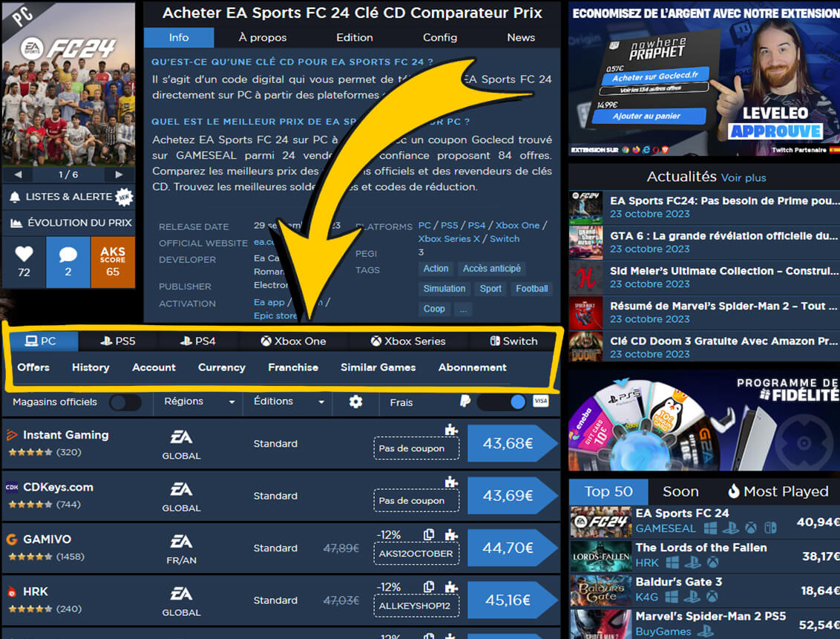Click the EA Sports FC 24 cover thumbnail
Viewport: 840px width, 639px height.
68,84
